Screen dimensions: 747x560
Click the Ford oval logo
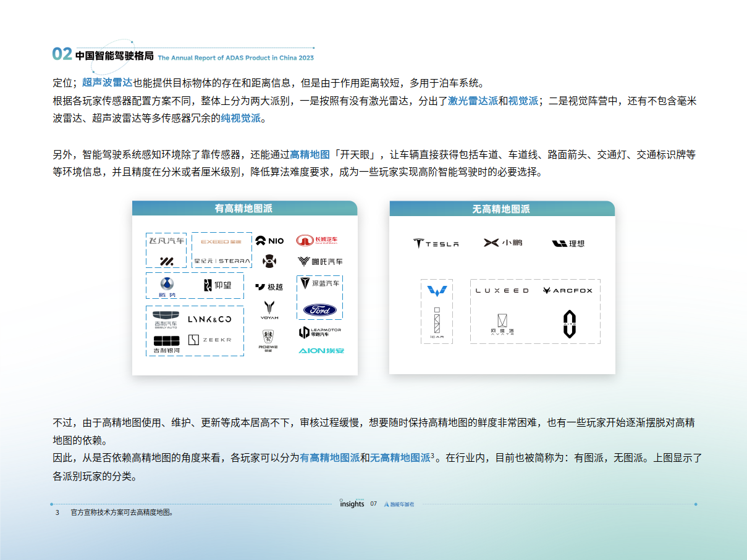tap(319, 310)
